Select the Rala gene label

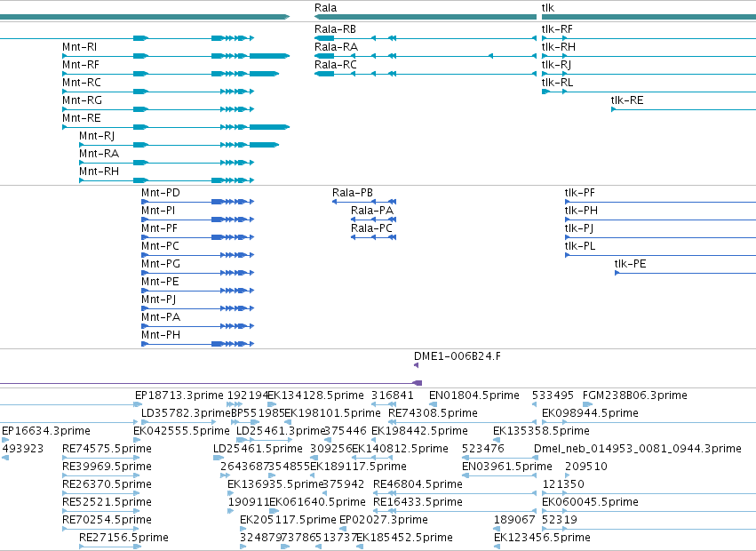point(325,8)
